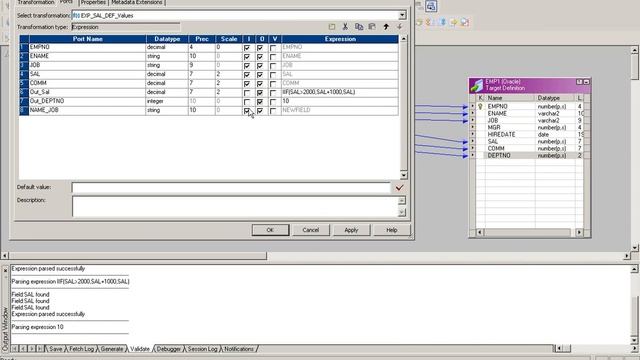Toggle the input checkbox for NAME_JOB port
This screenshot has width=640, height=360.
pyautogui.click(x=247, y=111)
